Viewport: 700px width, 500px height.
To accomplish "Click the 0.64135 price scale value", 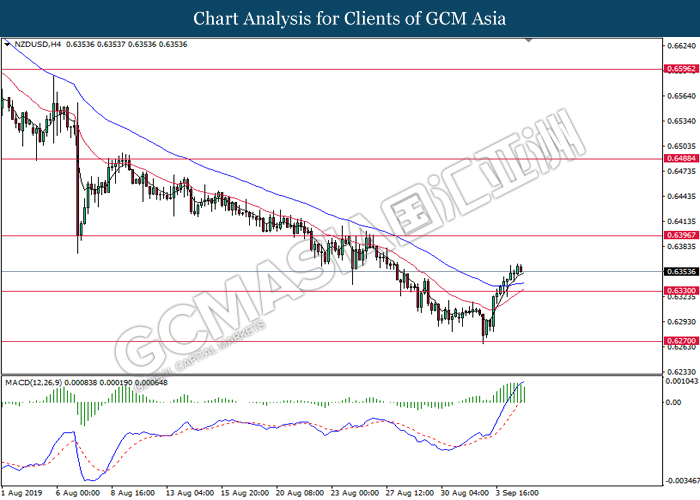I will pos(680,221).
